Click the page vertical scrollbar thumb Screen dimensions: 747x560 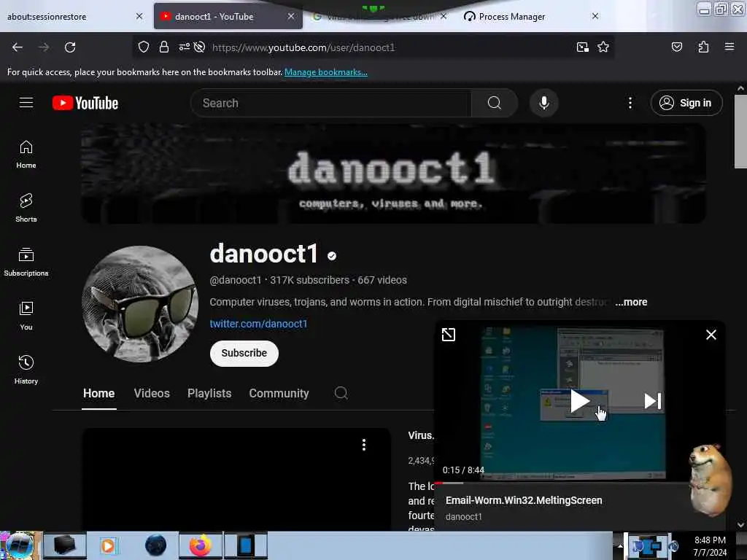click(740, 131)
